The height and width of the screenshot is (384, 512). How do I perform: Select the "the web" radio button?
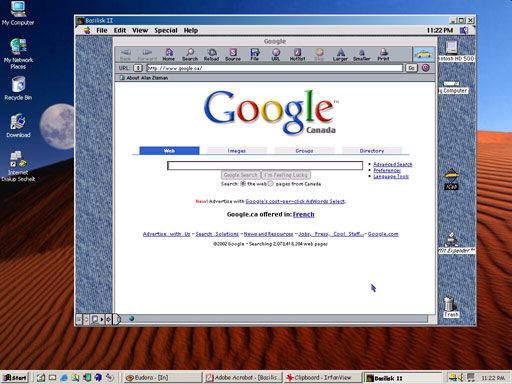243,184
